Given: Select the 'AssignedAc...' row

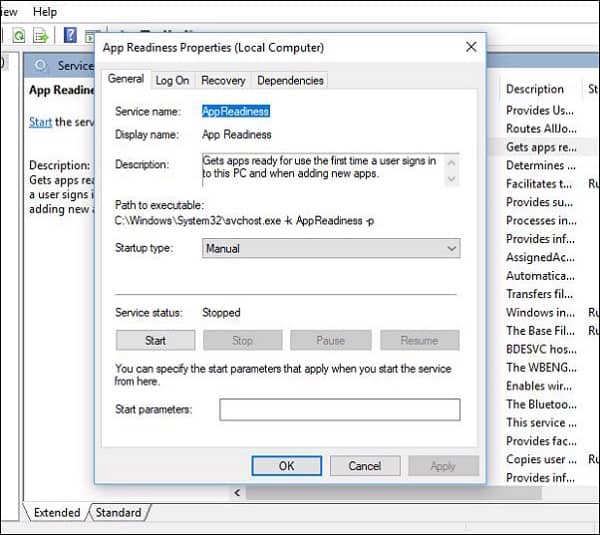Looking at the screenshot, I should tap(540, 257).
